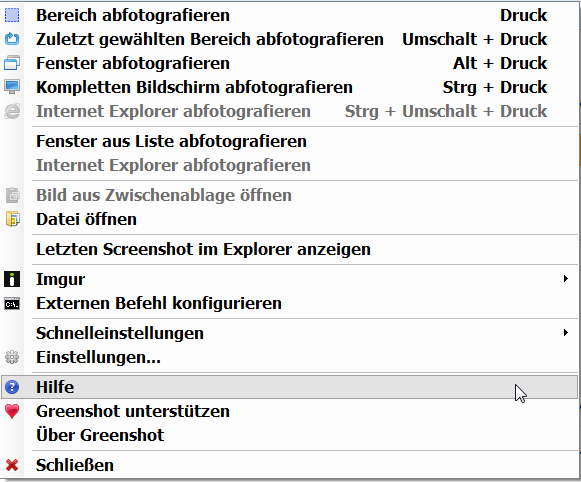Click the window capture icon
Viewport: 581px width, 482px height.
[12, 63]
